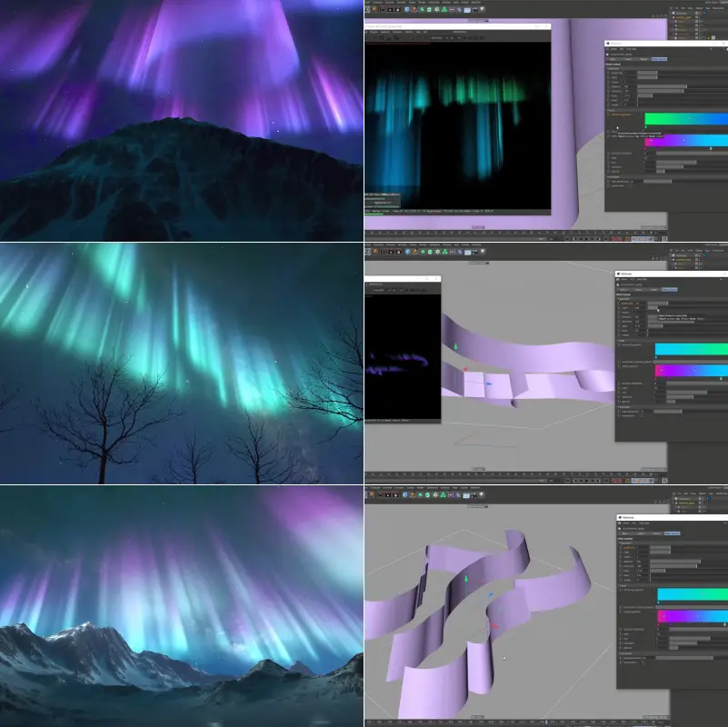Viewport: 728px width, 727px height.
Task: Click blue Z-axis arrow handle in middle viewport
Action: pos(488,383)
